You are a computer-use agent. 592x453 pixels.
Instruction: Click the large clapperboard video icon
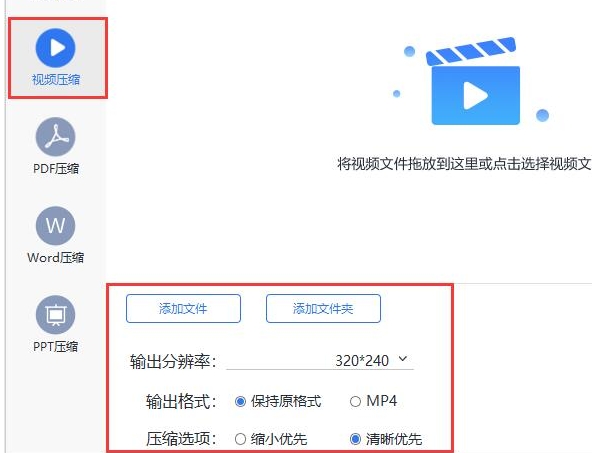(473, 81)
